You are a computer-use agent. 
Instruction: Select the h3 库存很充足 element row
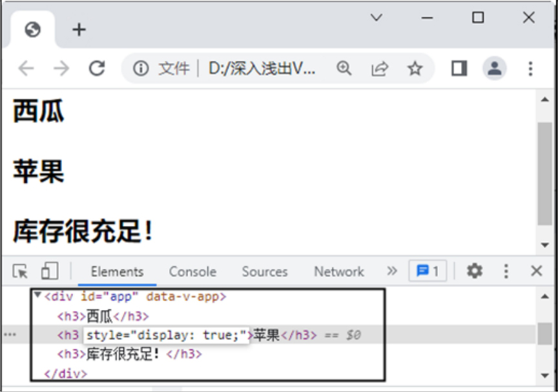(130, 355)
